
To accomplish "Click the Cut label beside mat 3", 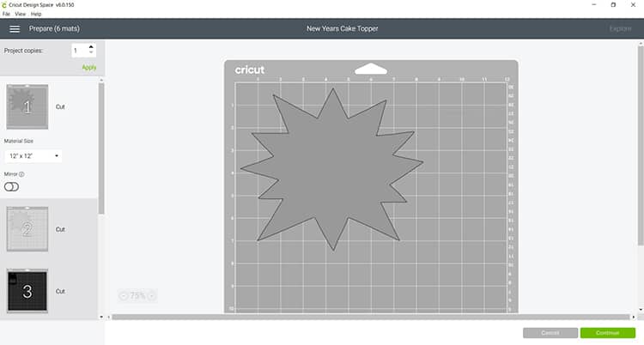I will 60,291.
